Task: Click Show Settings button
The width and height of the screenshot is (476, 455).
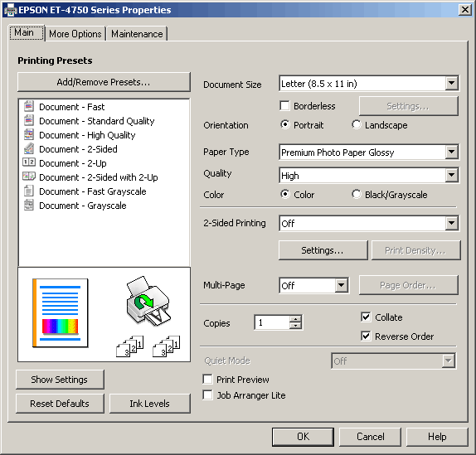Action: click(60, 380)
